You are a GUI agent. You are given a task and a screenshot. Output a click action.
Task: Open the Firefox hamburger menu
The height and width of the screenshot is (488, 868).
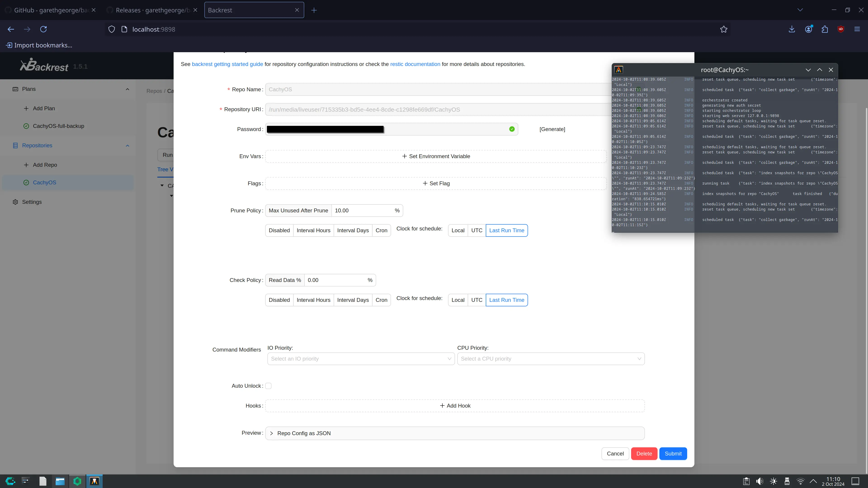tap(857, 29)
